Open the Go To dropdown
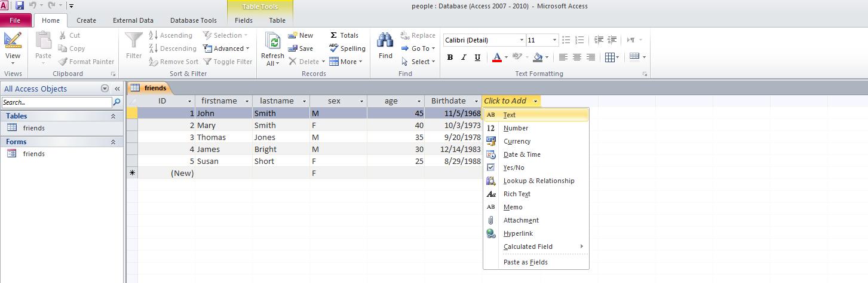The height and width of the screenshot is (283, 868). click(418, 48)
